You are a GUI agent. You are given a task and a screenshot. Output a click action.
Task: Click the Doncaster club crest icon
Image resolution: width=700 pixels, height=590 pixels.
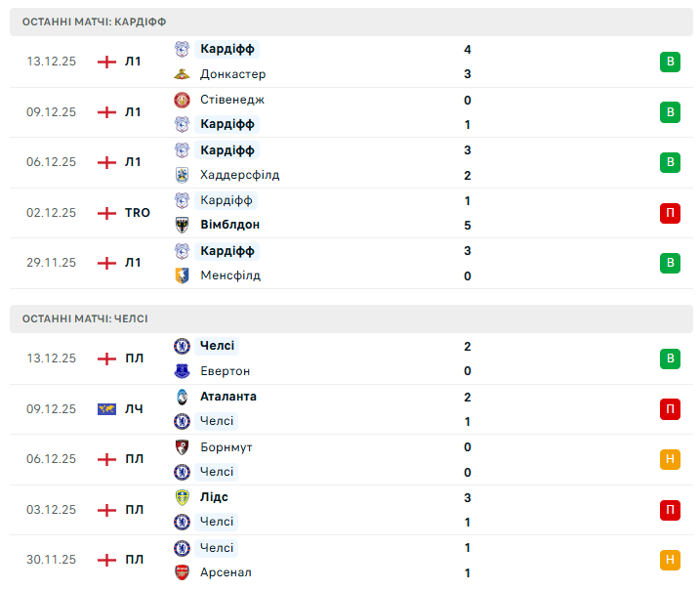[x=182, y=74]
